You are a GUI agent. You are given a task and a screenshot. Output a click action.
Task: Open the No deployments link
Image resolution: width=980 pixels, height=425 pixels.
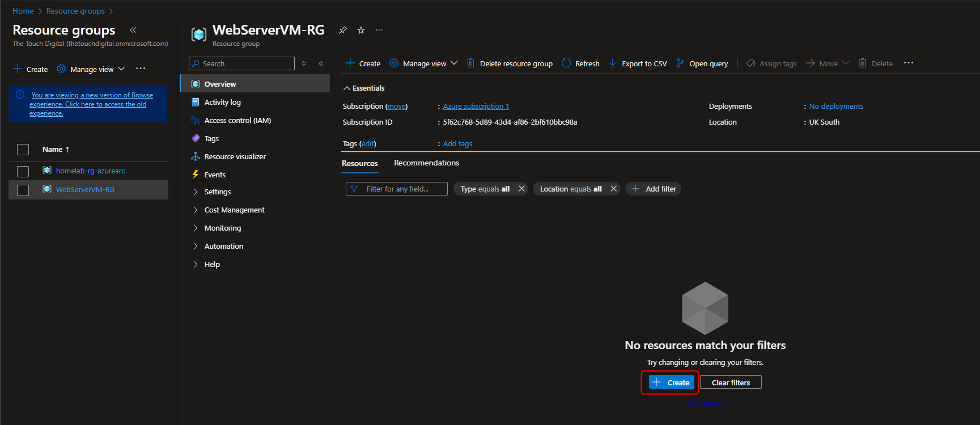(836, 106)
